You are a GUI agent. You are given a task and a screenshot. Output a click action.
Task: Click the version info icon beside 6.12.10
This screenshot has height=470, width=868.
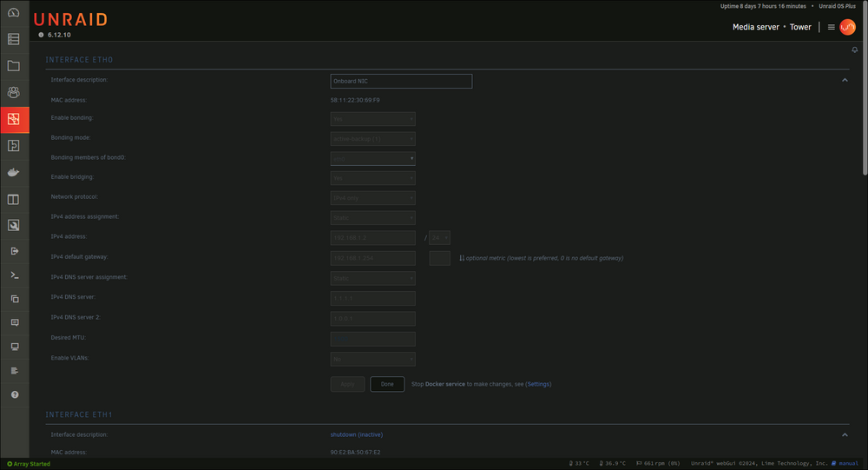[41, 35]
